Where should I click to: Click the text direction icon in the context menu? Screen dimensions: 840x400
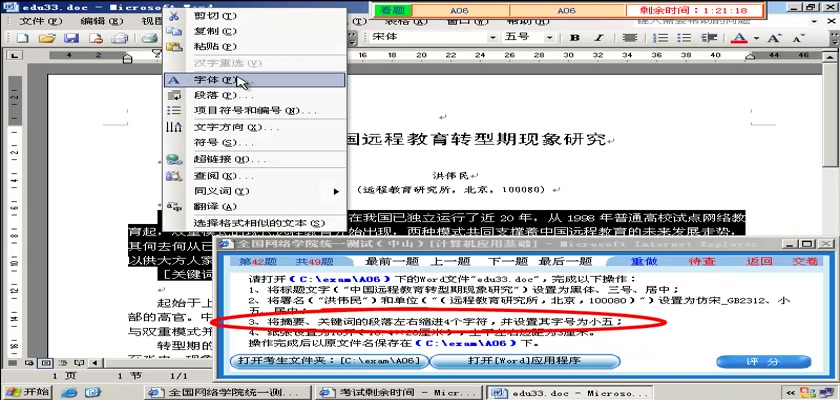(174, 127)
